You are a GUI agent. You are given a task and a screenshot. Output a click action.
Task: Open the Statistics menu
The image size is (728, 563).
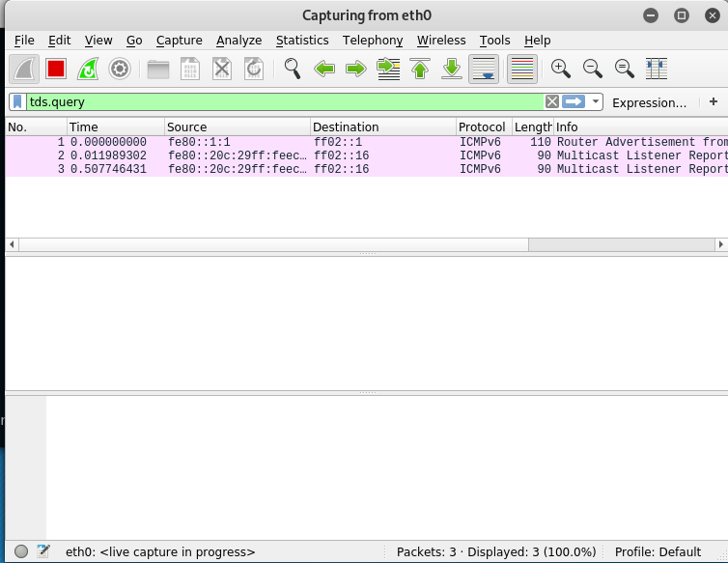(x=302, y=41)
